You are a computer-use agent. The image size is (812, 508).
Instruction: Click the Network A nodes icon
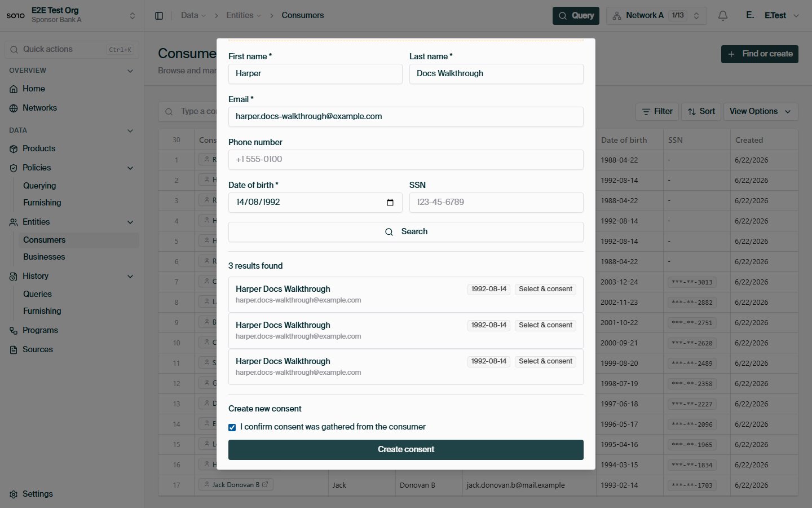(x=617, y=16)
